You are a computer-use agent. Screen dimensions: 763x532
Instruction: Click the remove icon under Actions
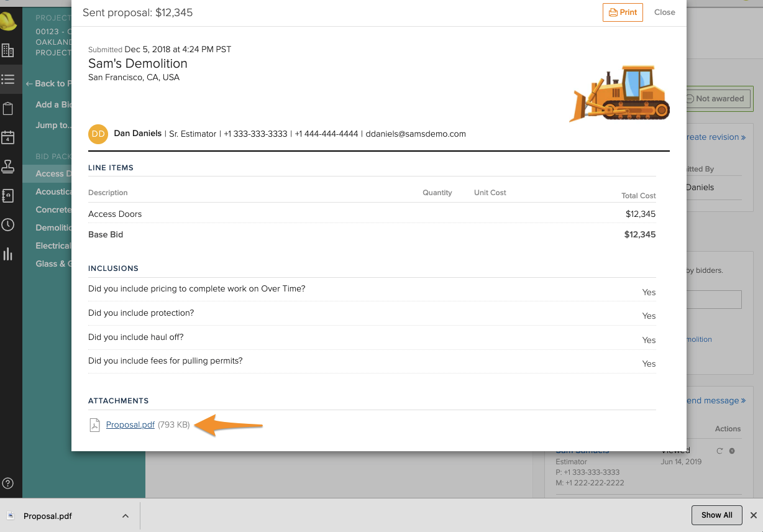click(x=732, y=451)
